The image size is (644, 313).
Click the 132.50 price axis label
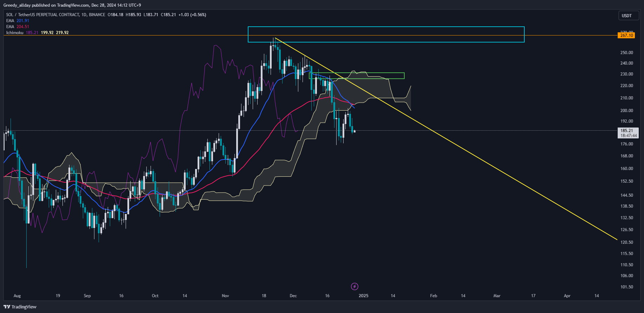(x=627, y=218)
